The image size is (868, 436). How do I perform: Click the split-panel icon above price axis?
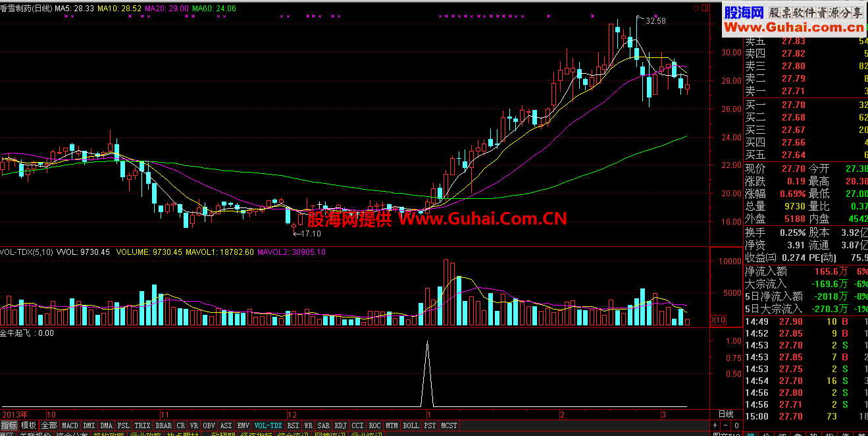[x=705, y=8]
